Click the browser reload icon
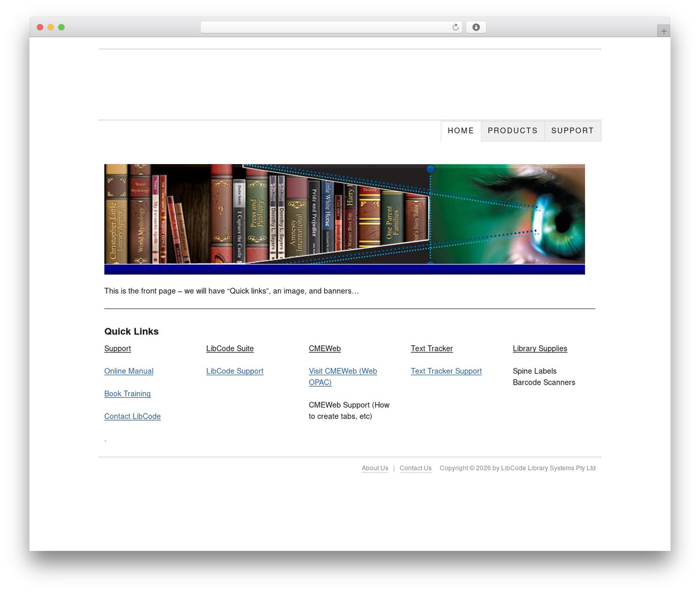This screenshot has height=593, width=700. tap(455, 27)
